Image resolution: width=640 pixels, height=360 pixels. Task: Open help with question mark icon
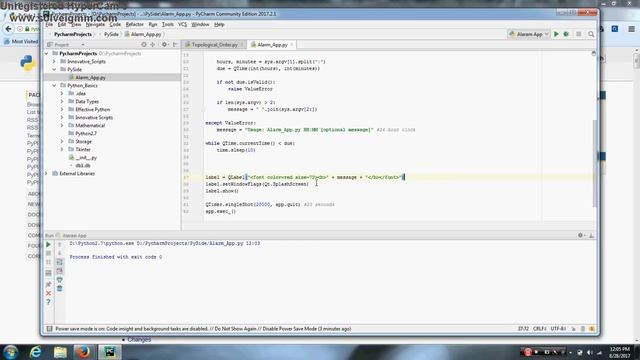[x=48, y=302]
